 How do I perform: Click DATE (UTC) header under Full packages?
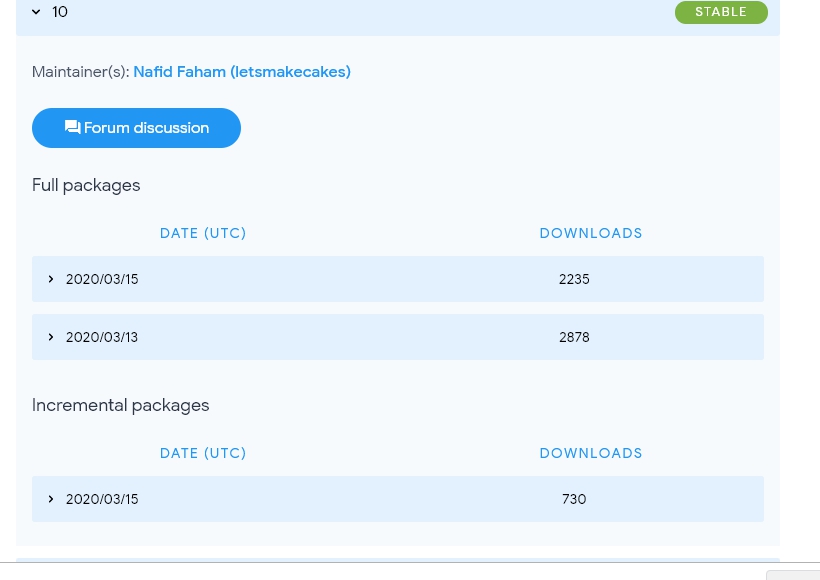click(x=203, y=233)
